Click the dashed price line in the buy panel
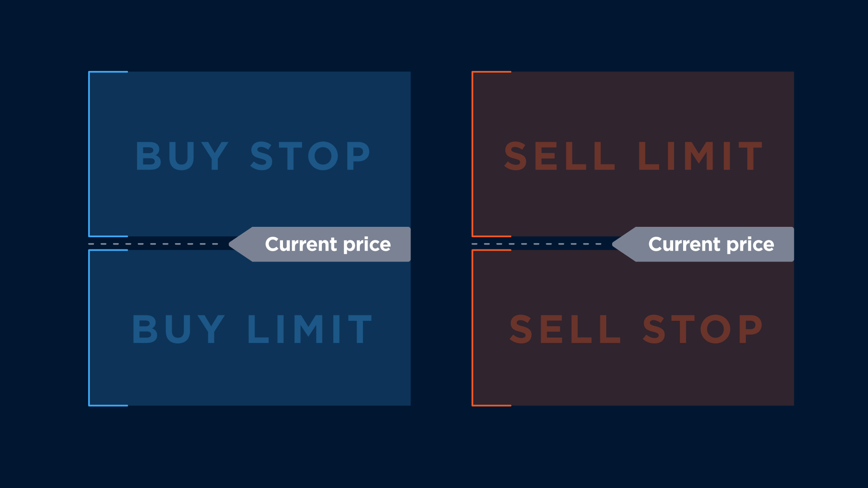This screenshot has width=868, height=488. [154, 244]
